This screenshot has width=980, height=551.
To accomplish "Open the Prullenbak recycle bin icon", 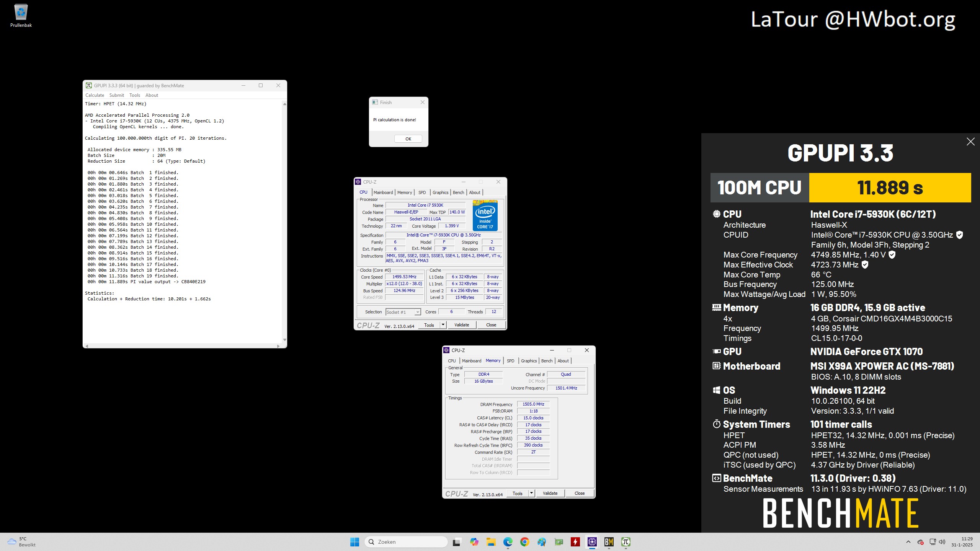I will pos(21,16).
